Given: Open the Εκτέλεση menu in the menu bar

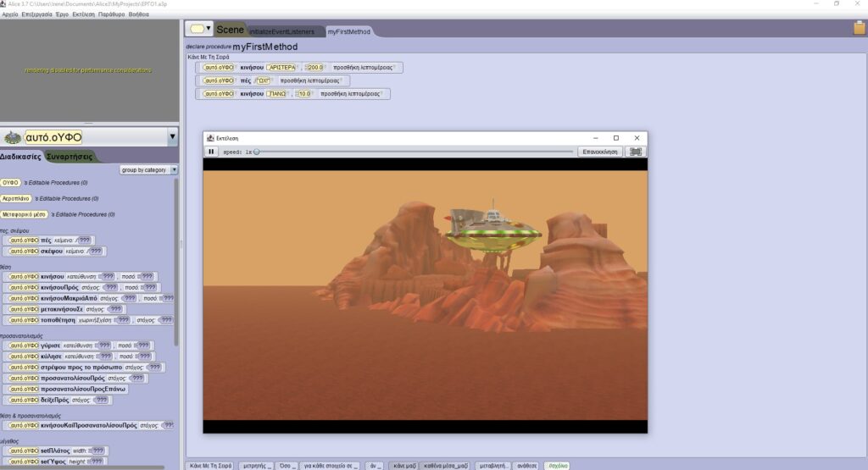Looking at the screenshot, I should pos(81,14).
